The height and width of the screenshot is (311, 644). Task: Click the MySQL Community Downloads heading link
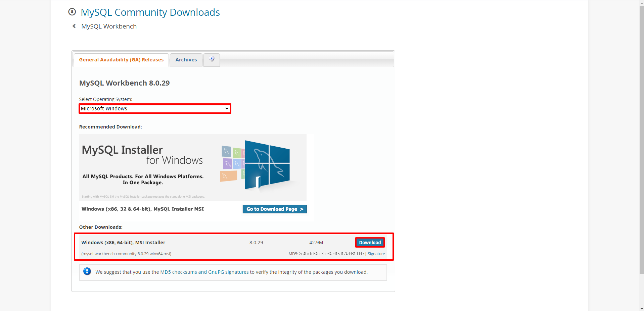150,12
